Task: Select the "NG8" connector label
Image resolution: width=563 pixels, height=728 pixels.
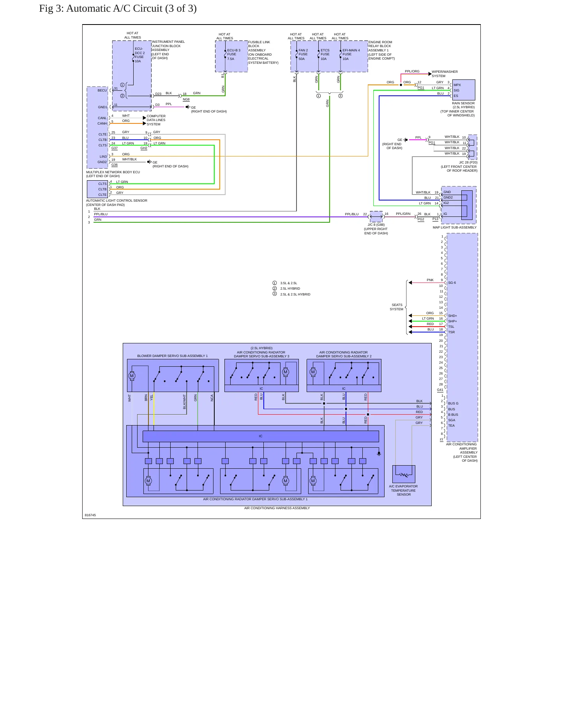Action: coord(186,99)
